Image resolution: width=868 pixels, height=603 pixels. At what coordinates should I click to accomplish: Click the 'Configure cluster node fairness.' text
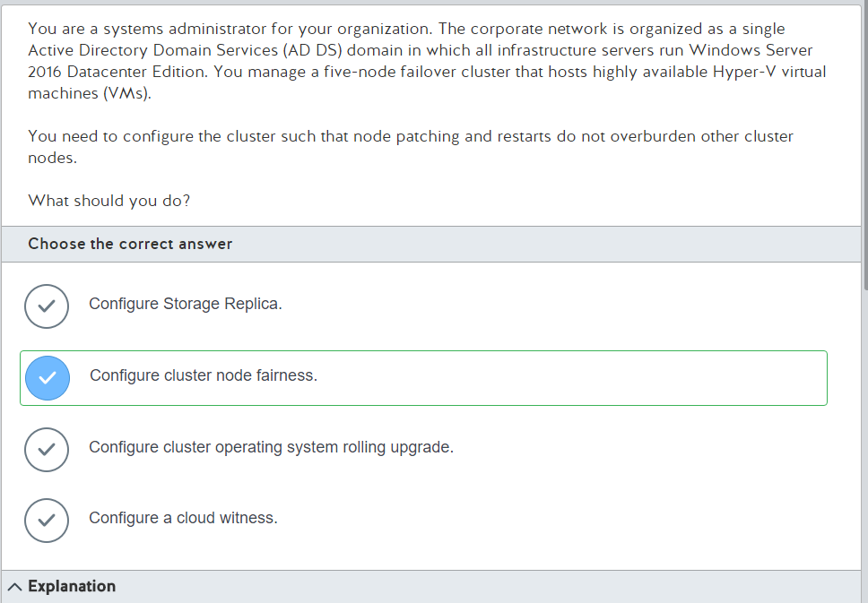tap(204, 375)
